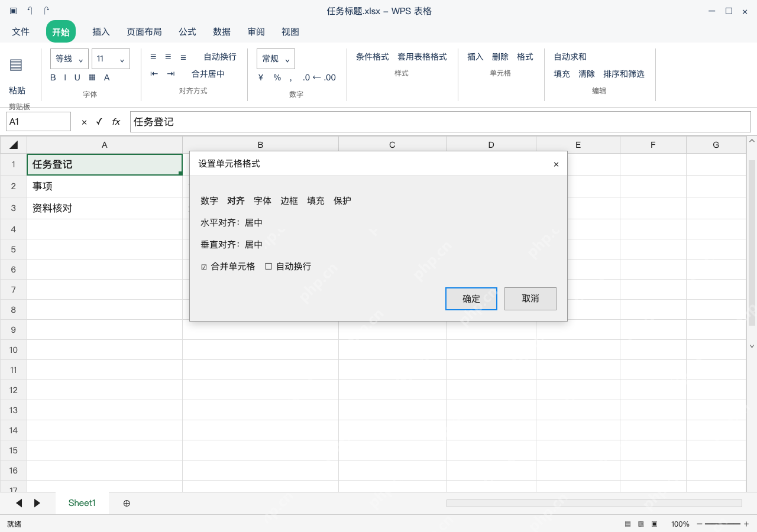
Task: Increase indent in the alignment group
Action: click(x=171, y=74)
